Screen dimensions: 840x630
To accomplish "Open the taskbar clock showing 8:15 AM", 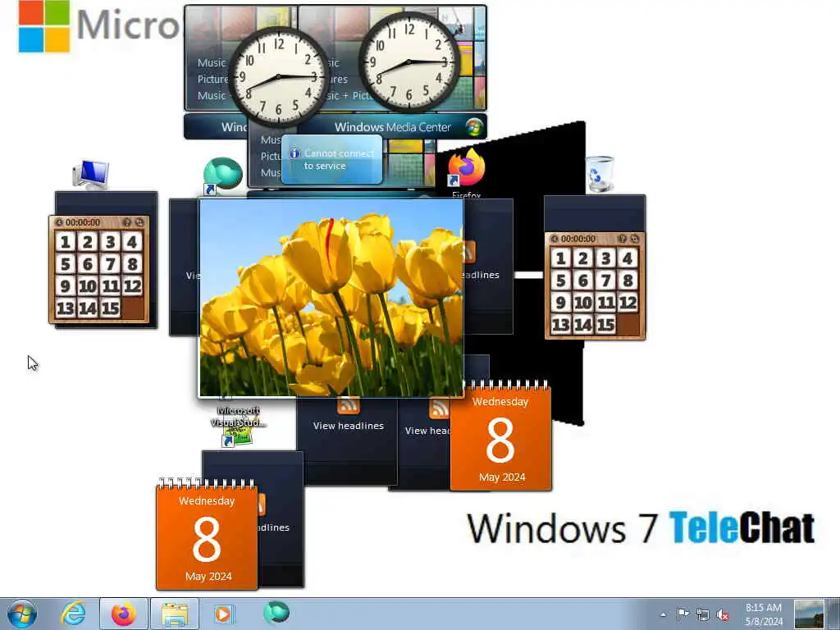I will click(x=764, y=614).
